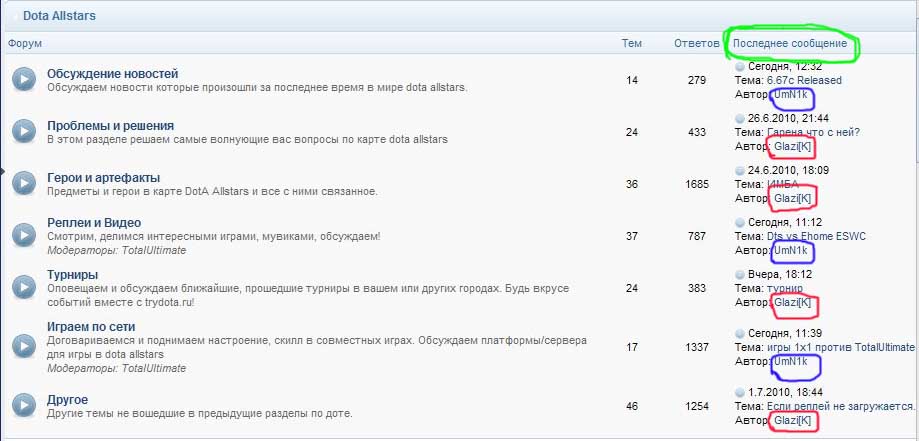Image resolution: width=919 pixels, height=441 pixels.
Task: Open the Проблемы и решения forum
Action: pyautogui.click(x=110, y=125)
